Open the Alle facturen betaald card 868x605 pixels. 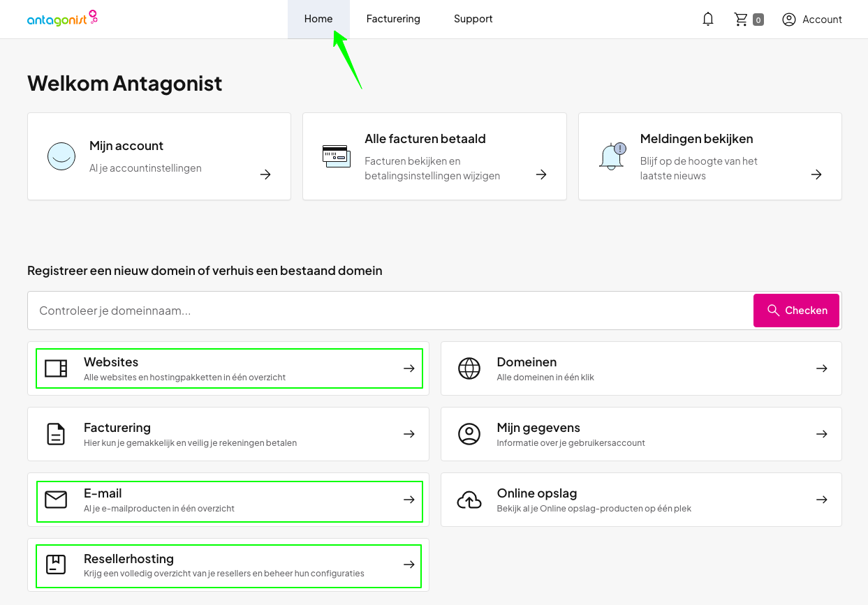[x=434, y=156]
